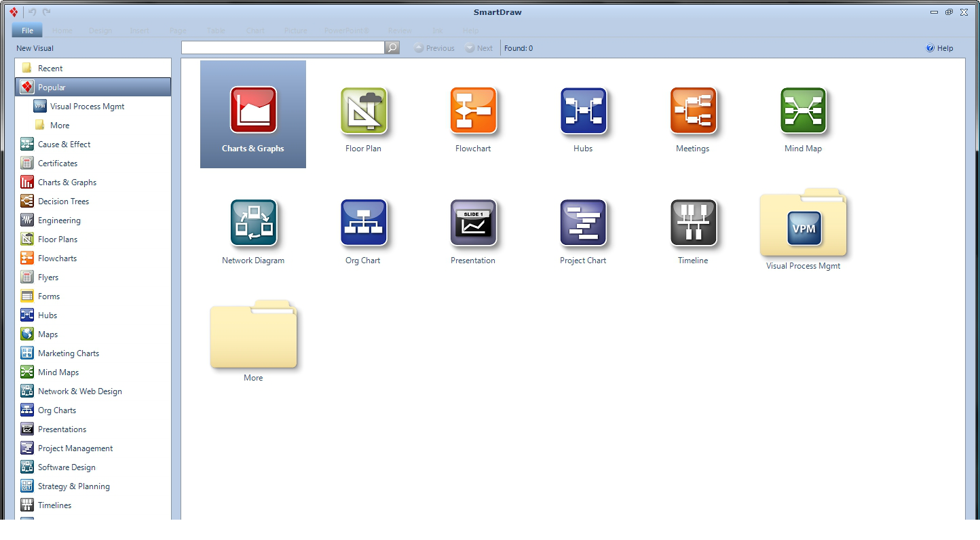Click into the template search field
The height and width of the screenshot is (540, 980).
coord(283,47)
